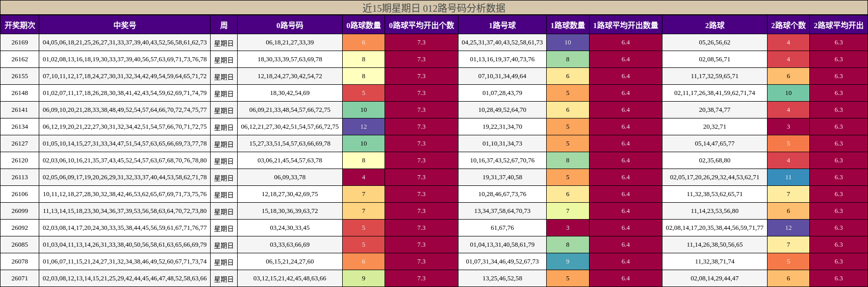
Task: Select draw period 26099
Action: pos(20,211)
